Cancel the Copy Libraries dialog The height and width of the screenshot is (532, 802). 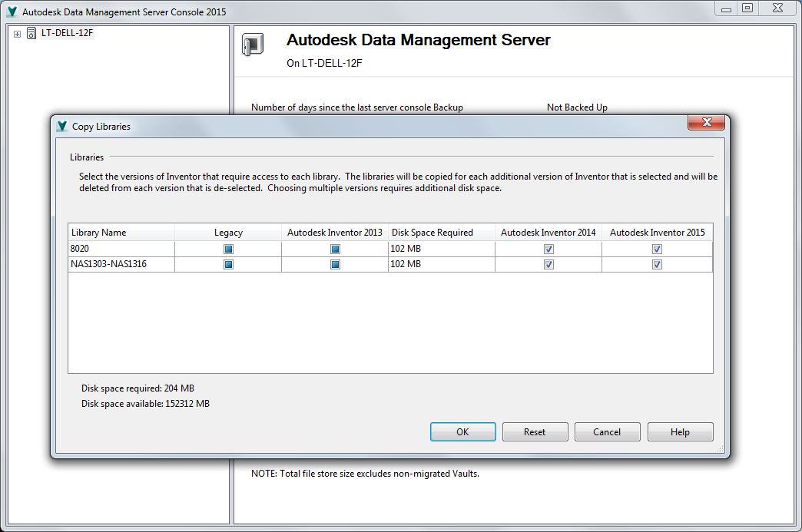pos(607,432)
